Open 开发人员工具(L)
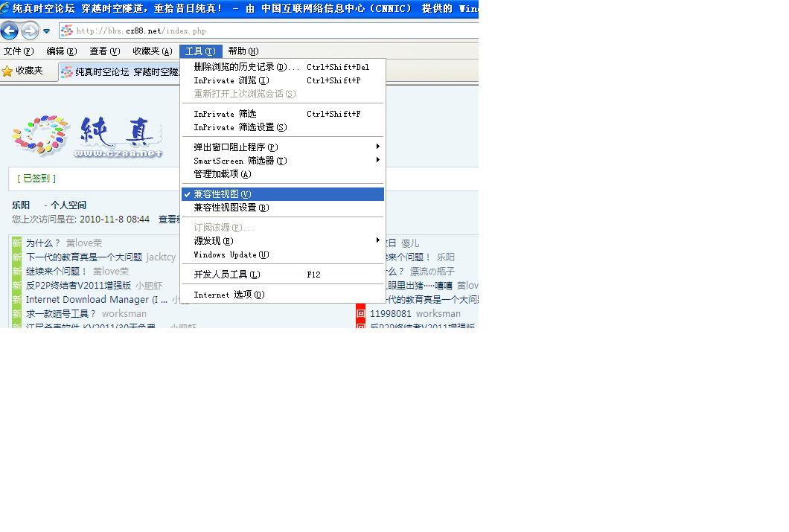 point(283,274)
